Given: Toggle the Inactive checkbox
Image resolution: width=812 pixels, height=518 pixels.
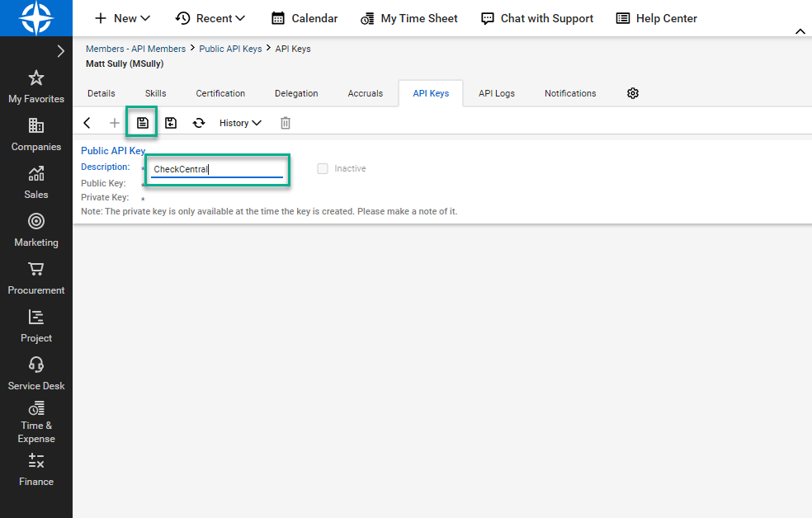Looking at the screenshot, I should pyautogui.click(x=323, y=168).
